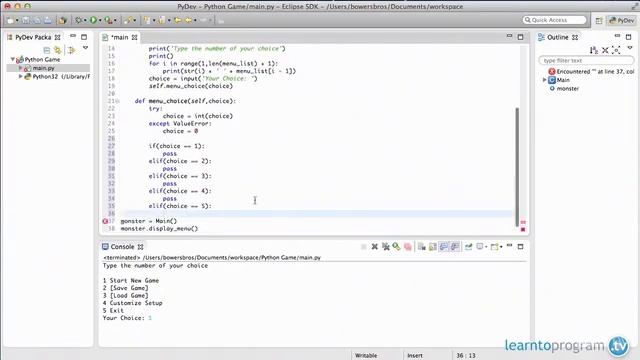The image size is (640, 360).
Task: Click Remove All Terminated Launches icon
Action: pyautogui.click(x=385, y=247)
